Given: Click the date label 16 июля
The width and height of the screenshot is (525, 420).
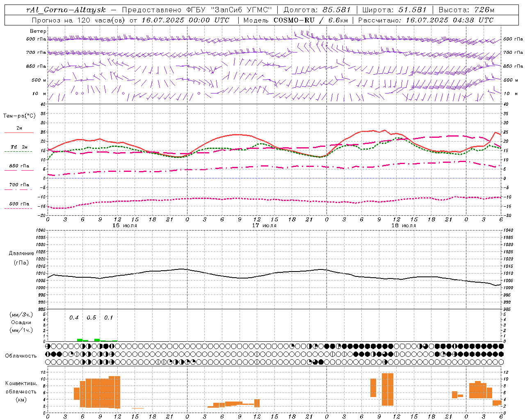Looking at the screenshot, I should 125,226.
